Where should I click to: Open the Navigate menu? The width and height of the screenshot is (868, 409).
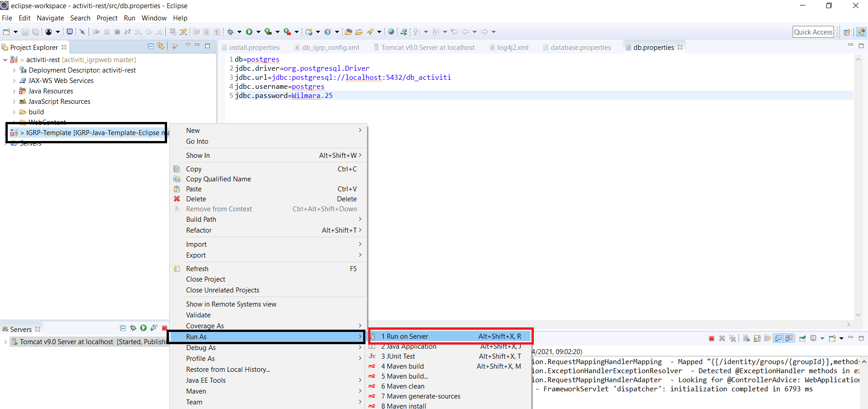tap(50, 18)
